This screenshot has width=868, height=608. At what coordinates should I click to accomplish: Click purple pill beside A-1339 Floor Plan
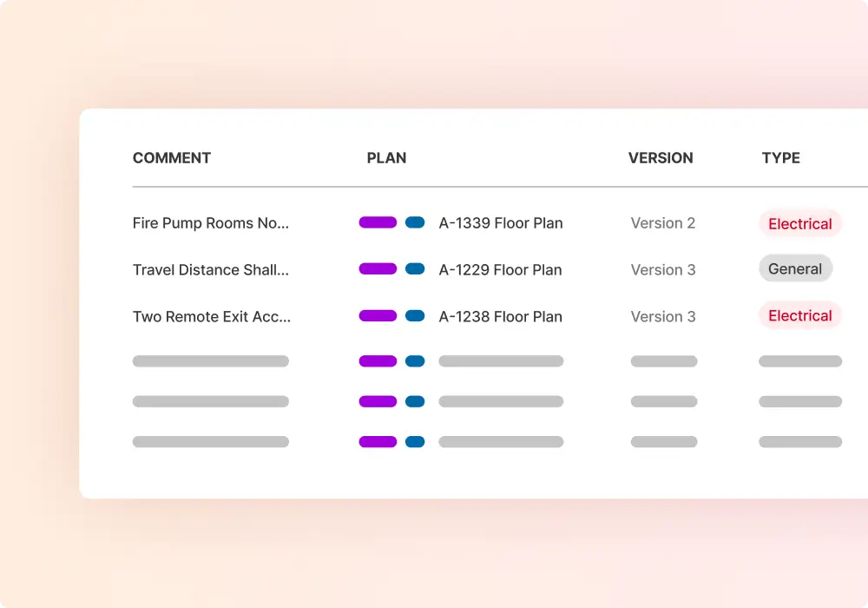coord(378,222)
